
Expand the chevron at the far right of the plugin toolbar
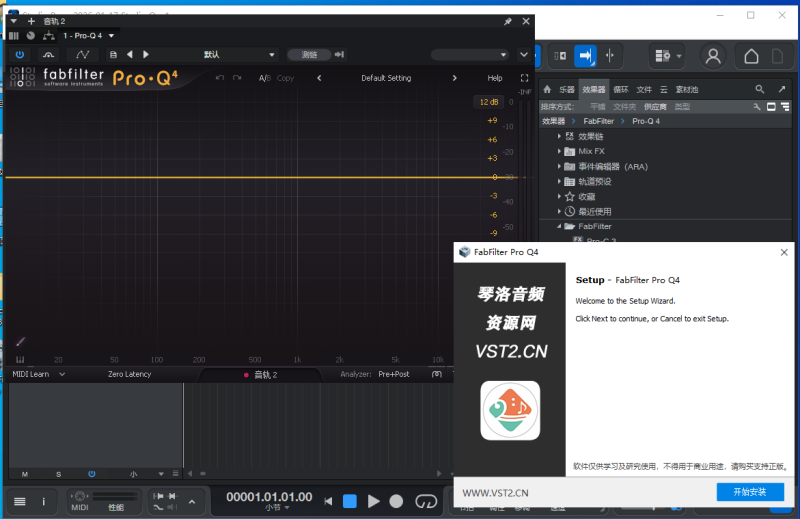tap(524, 55)
